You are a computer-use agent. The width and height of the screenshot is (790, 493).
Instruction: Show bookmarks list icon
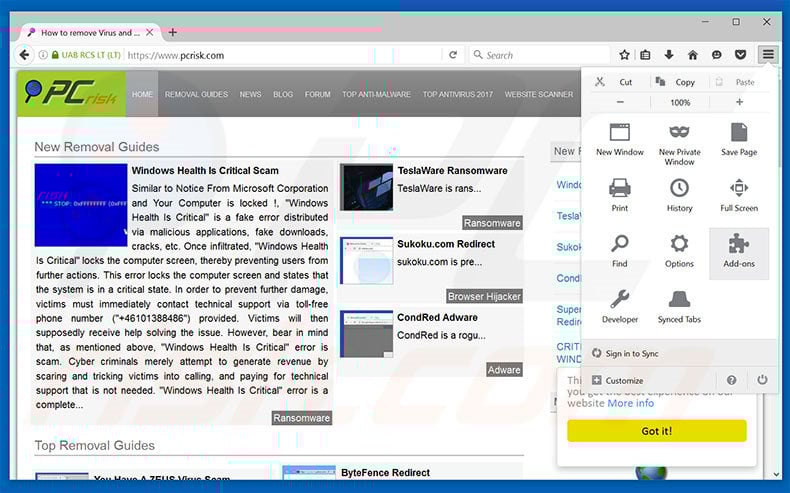point(645,55)
